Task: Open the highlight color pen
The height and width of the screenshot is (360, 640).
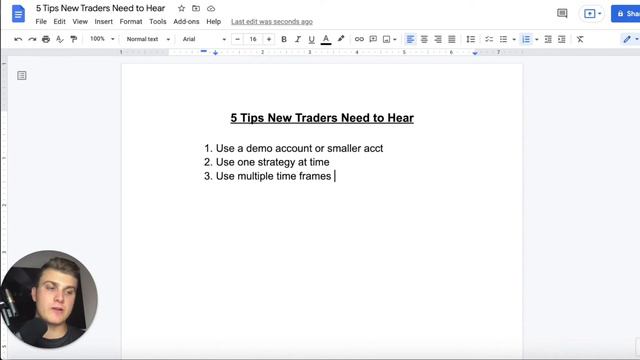Action: [x=341, y=39]
